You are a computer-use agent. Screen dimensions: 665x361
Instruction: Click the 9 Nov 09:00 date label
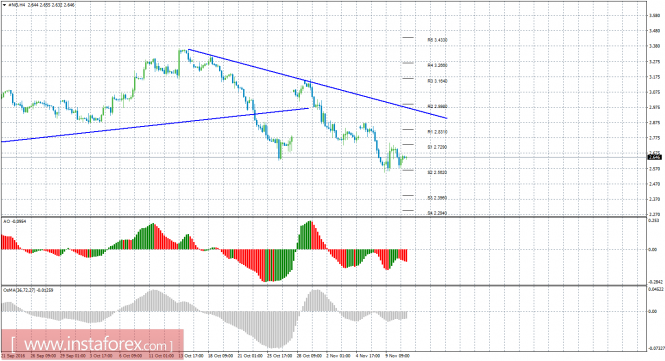(x=397, y=356)
